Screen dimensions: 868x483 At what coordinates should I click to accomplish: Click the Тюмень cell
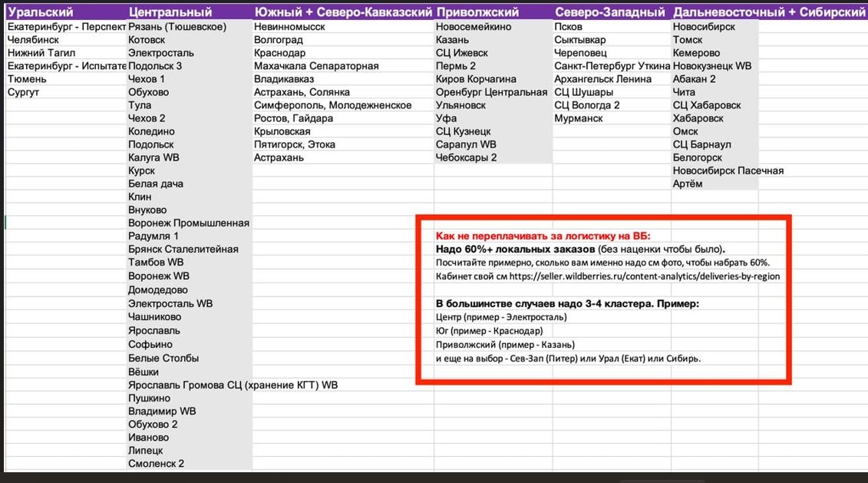66,79
